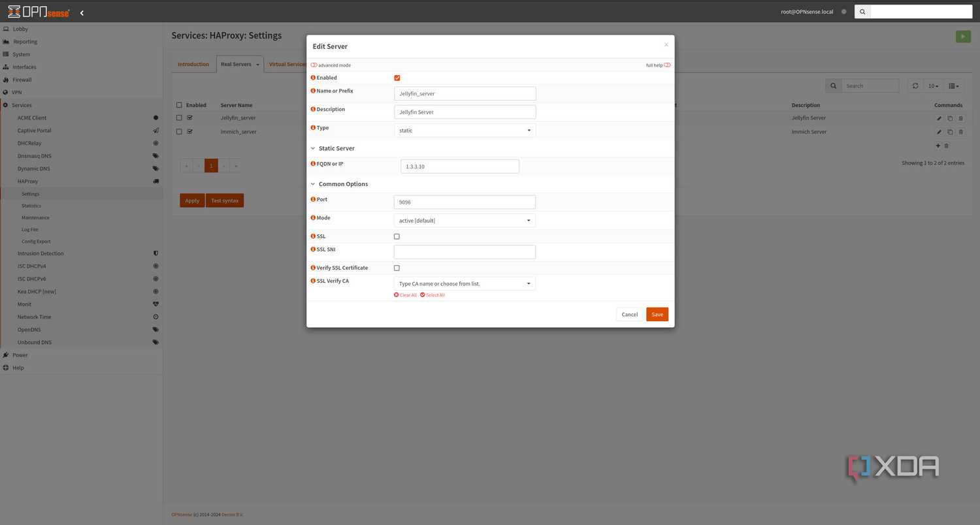Click info icon beside Verify SSL Certificate

click(313, 268)
